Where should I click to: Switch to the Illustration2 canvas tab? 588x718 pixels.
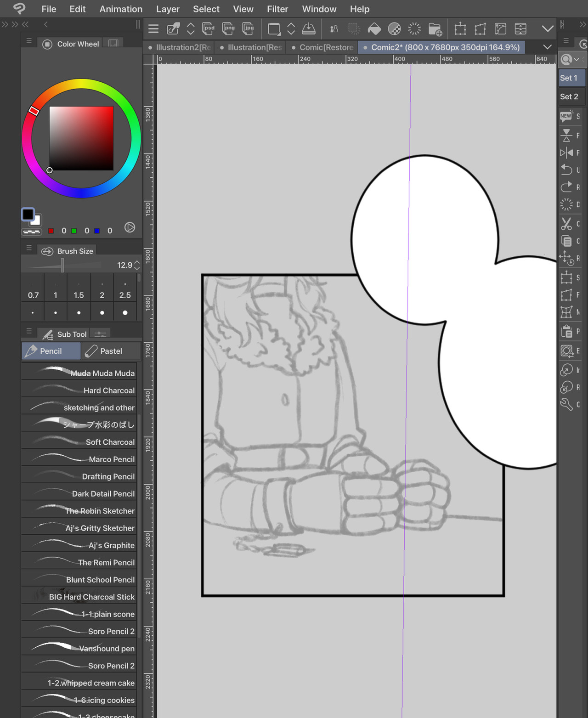(180, 47)
